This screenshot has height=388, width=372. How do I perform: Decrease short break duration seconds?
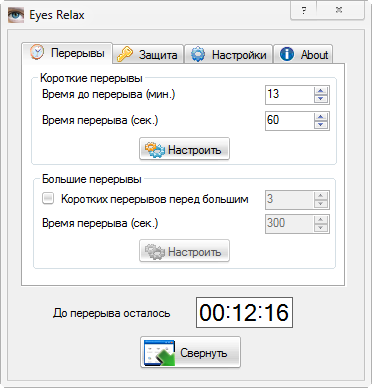pos(321,125)
